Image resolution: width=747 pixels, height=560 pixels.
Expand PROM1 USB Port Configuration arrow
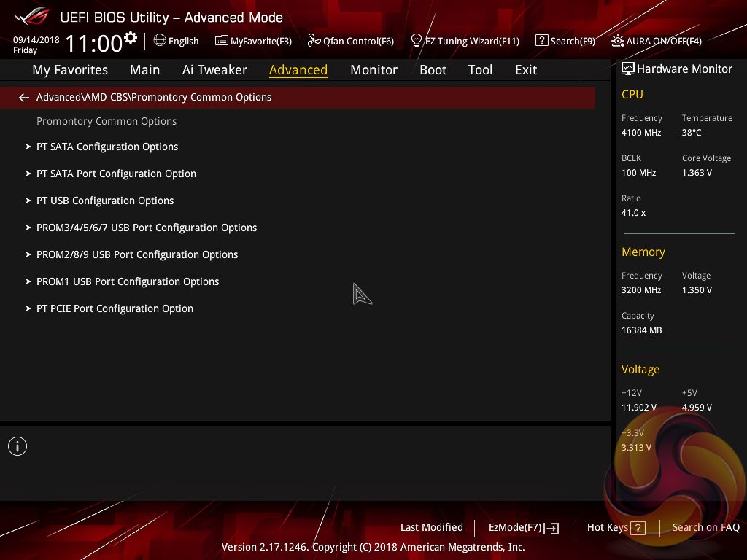pyautogui.click(x=28, y=282)
